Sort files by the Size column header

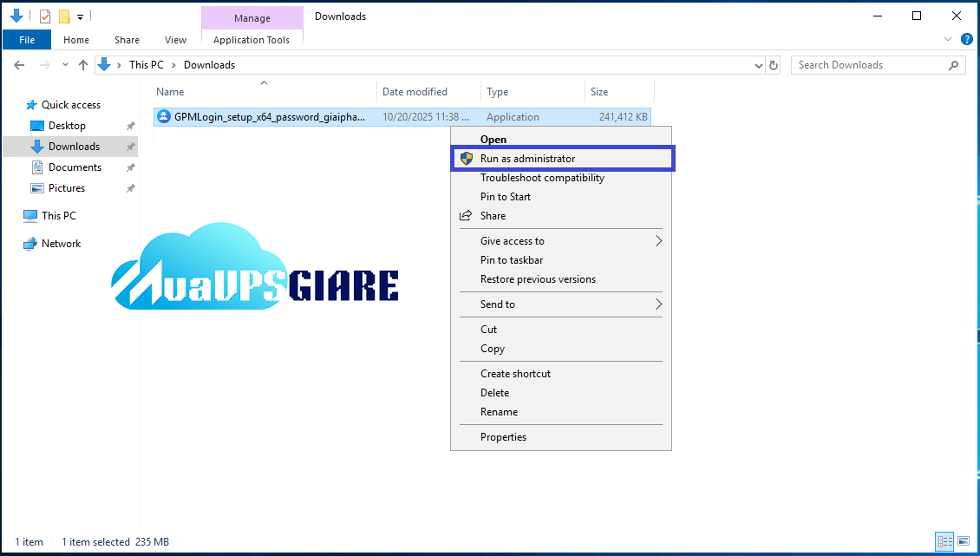pyautogui.click(x=600, y=92)
